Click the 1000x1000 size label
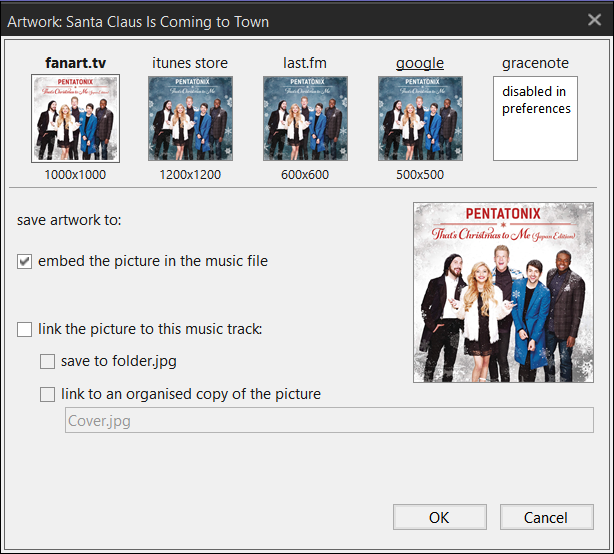The image size is (614, 554). 75,175
